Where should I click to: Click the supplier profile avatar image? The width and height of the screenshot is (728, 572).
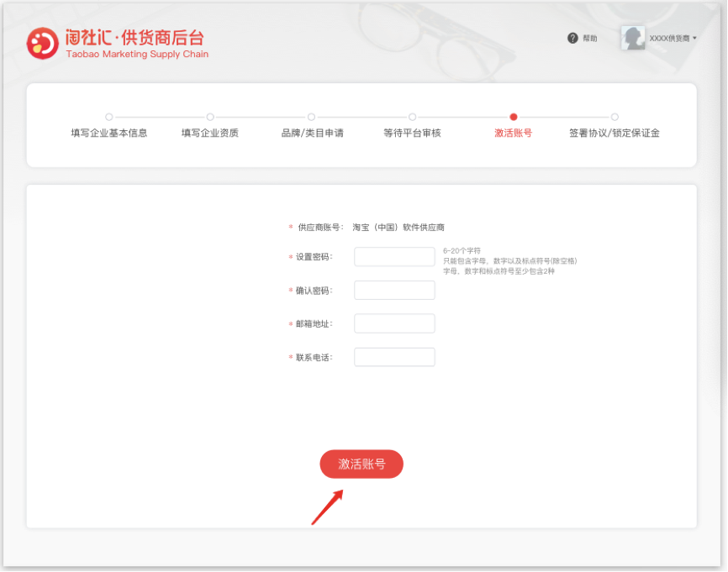(632, 38)
